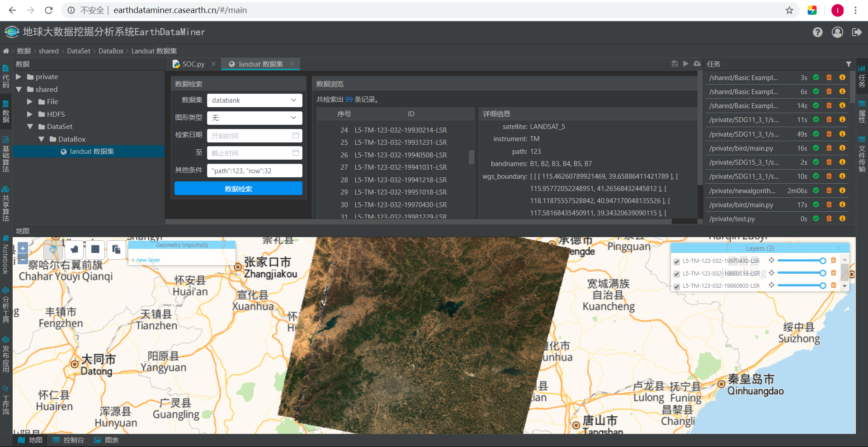The height and width of the screenshot is (447, 868).
Task: Open the 数据集 databank dropdown
Action: pos(255,100)
